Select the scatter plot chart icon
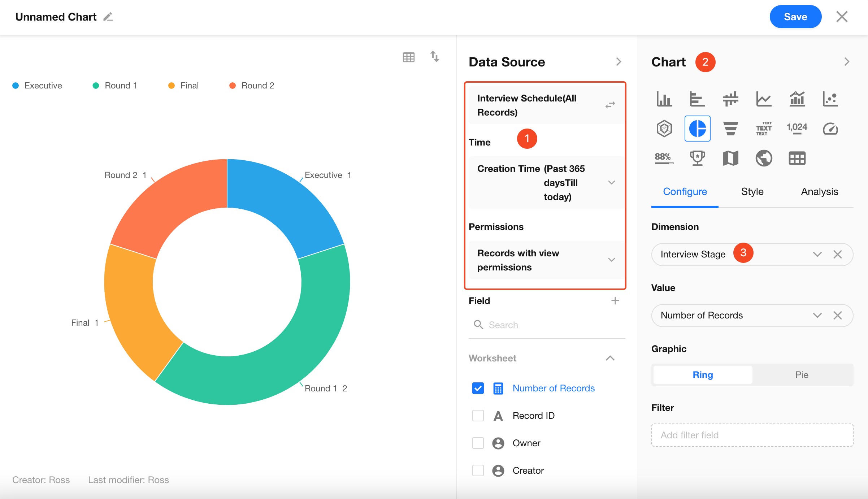Screen dimensions: 868x499 click(830, 99)
